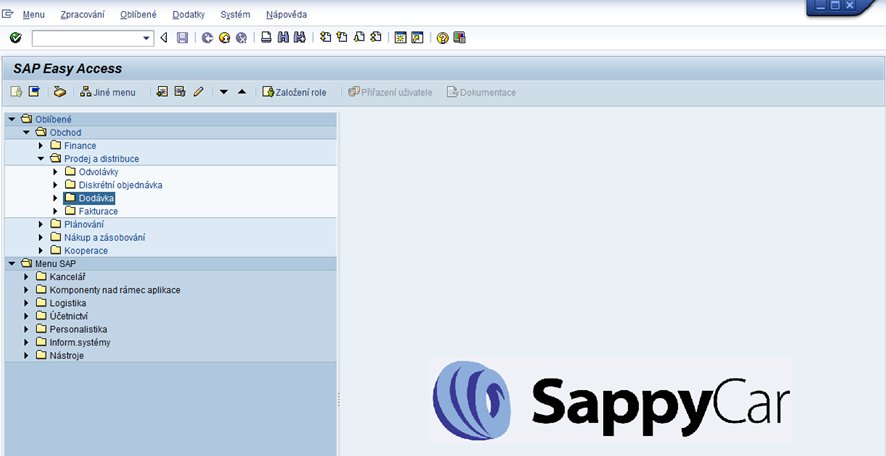Click the yellow Exit icon
886x456 pixels.
coord(224,38)
